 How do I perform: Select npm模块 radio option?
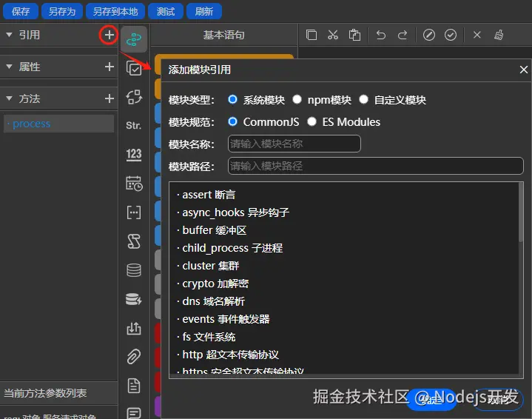[297, 99]
